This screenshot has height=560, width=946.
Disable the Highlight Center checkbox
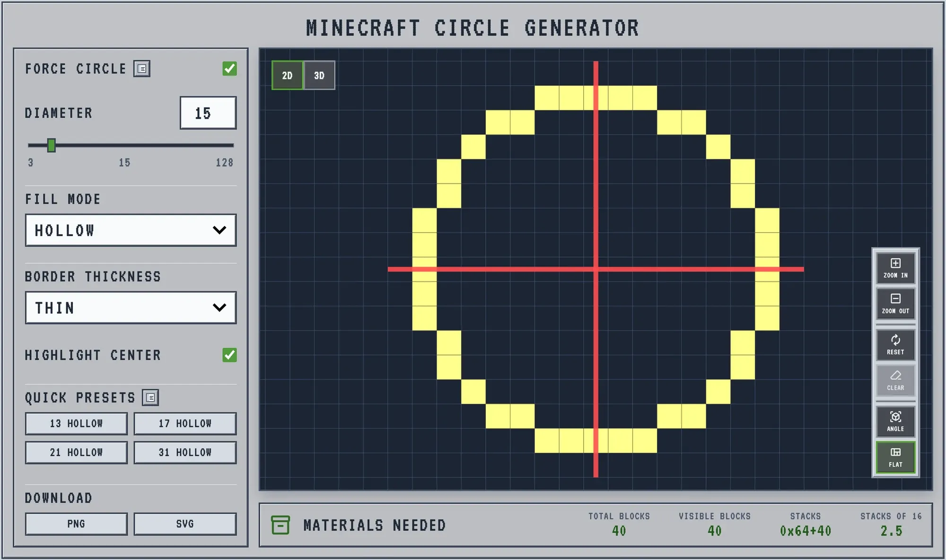tap(230, 355)
